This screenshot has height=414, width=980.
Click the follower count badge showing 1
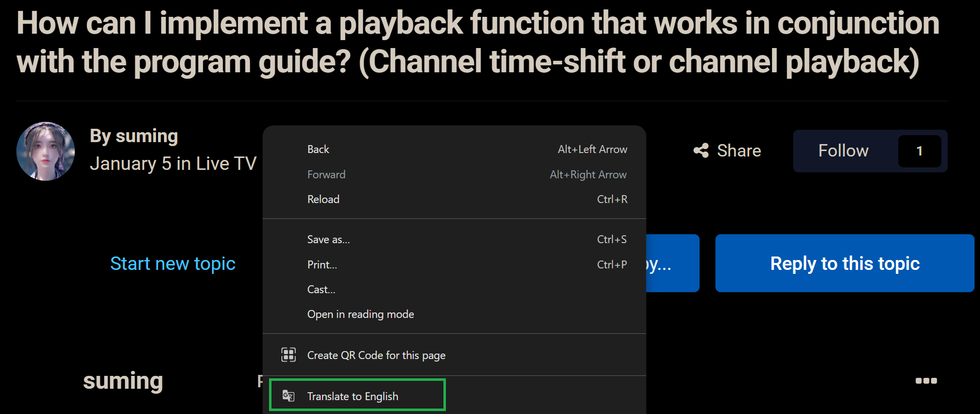pyautogui.click(x=919, y=151)
